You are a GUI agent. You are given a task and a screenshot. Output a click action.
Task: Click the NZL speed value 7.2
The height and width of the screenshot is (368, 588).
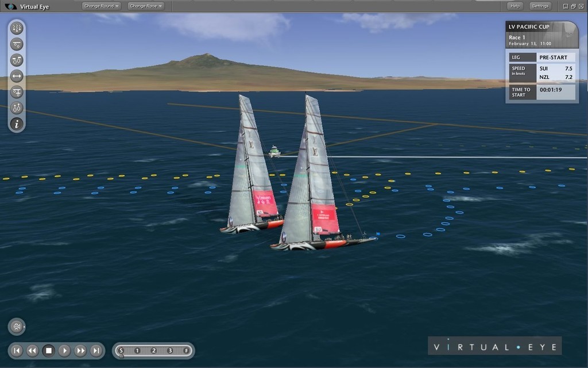pos(568,77)
